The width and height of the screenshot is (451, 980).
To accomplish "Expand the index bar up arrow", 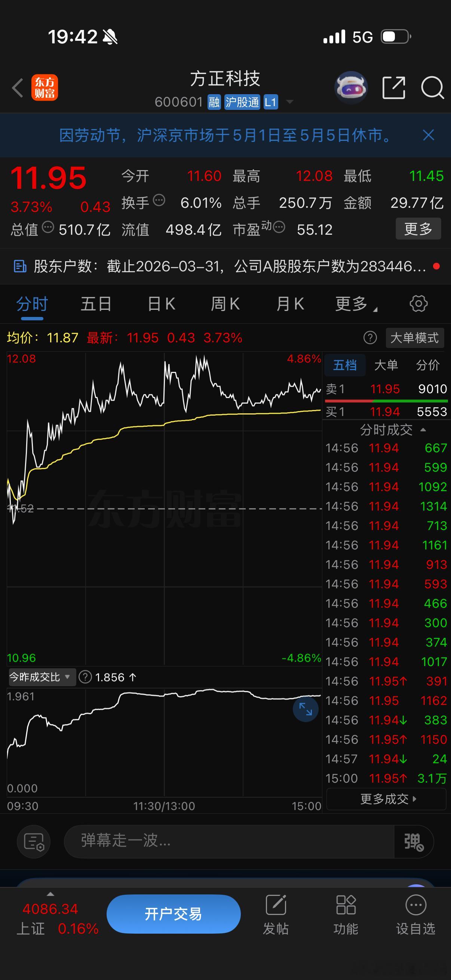I will [50, 894].
